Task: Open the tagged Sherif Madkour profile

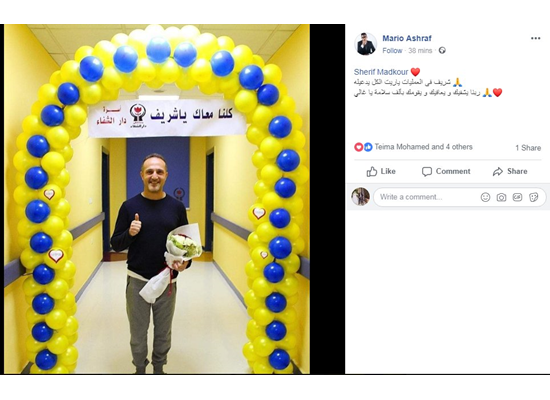Action: (x=381, y=72)
